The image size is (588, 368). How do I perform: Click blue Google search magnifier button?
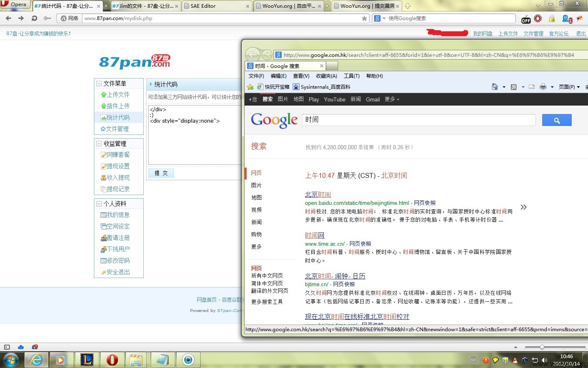pyautogui.click(x=557, y=120)
